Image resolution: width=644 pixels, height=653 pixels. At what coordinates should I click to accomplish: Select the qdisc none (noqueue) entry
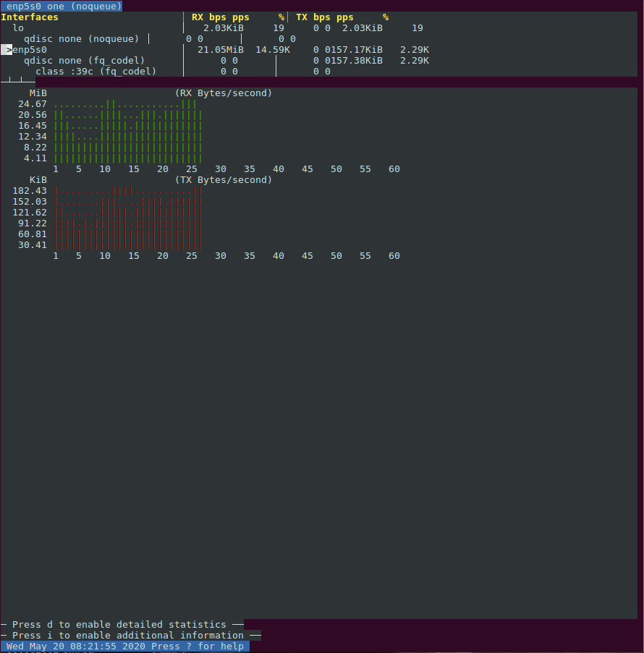(81, 39)
